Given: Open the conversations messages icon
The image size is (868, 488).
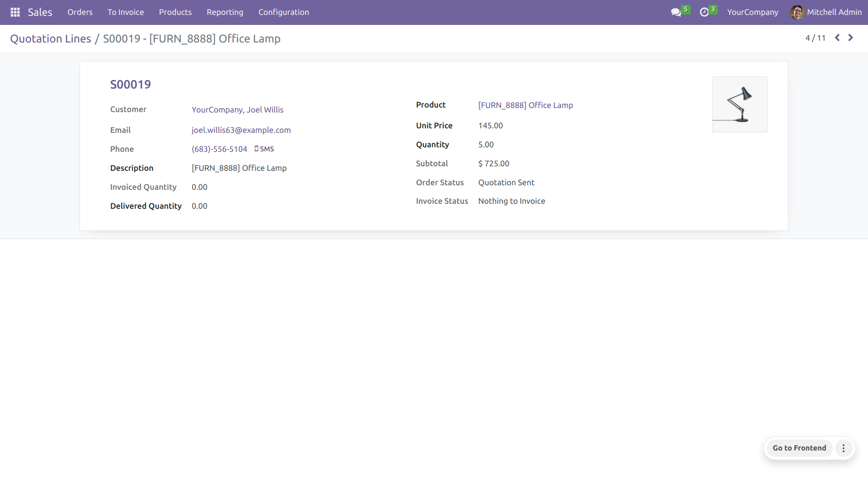Looking at the screenshot, I should [676, 12].
